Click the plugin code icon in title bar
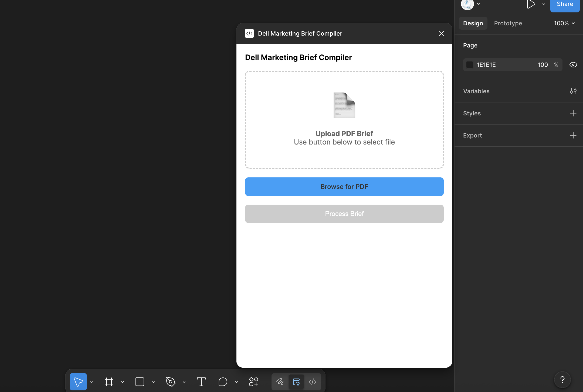This screenshot has width=583, height=392. click(x=249, y=33)
